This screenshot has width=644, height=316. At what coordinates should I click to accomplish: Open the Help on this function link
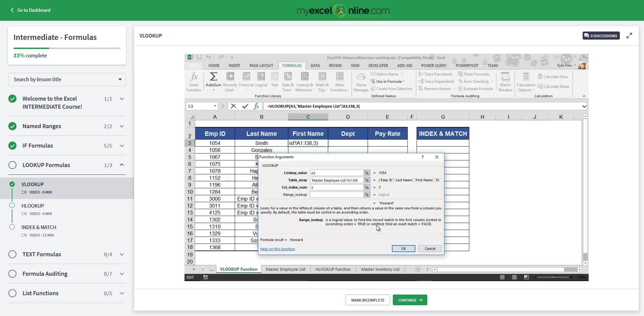(x=277, y=249)
